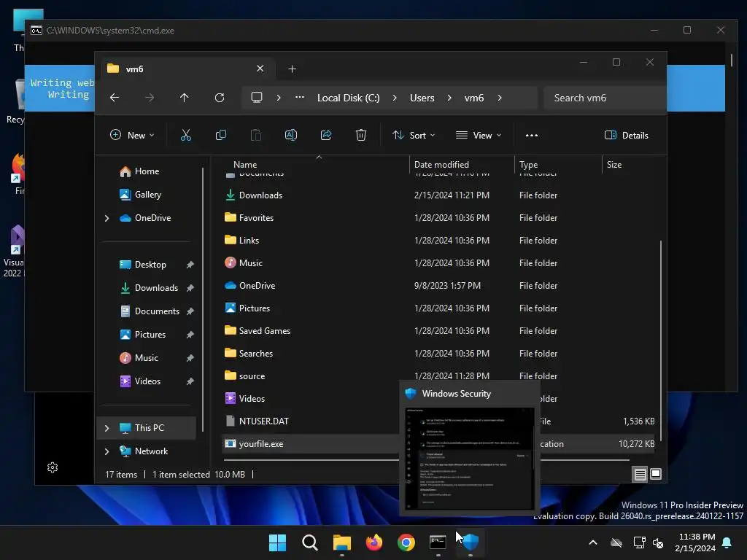
Task: Open Home in navigation pane
Action: point(147,171)
